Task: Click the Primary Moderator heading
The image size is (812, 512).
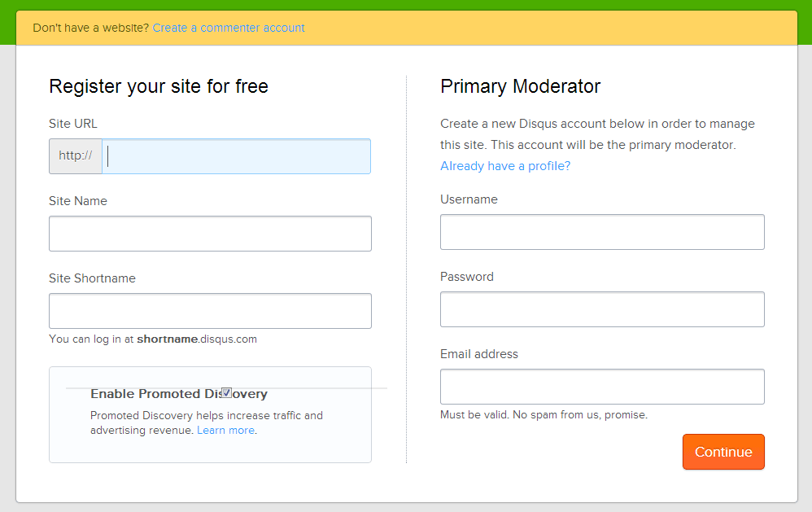Action: point(521,86)
